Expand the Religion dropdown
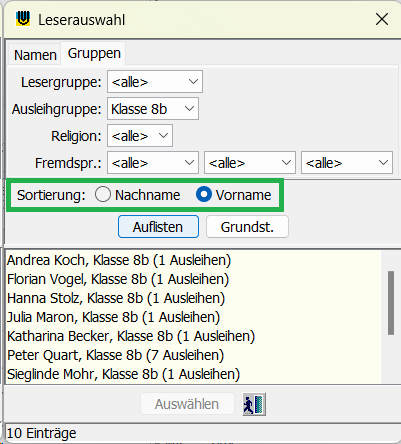This screenshot has height=444, width=401. 140,136
